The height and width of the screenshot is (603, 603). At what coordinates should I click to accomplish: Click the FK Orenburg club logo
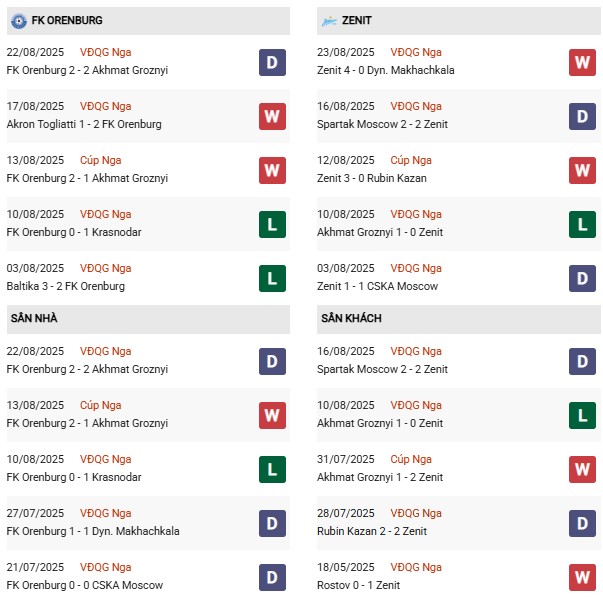click(18, 21)
